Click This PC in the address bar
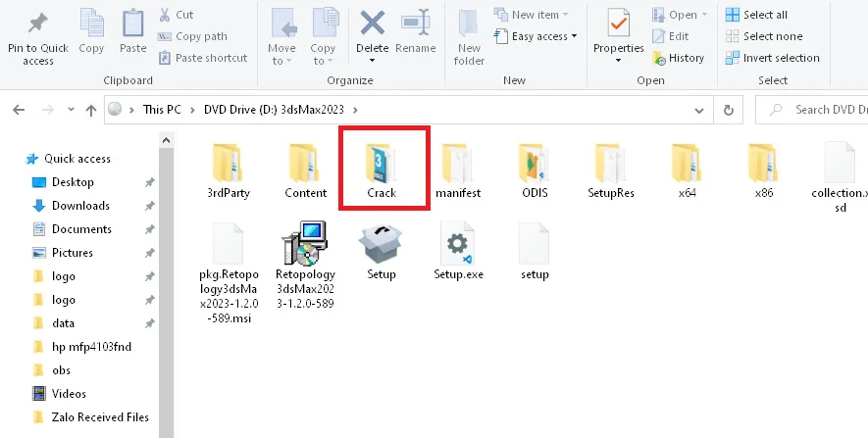Image resolution: width=868 pixels, height=438 pixels. tap(162, 110)
